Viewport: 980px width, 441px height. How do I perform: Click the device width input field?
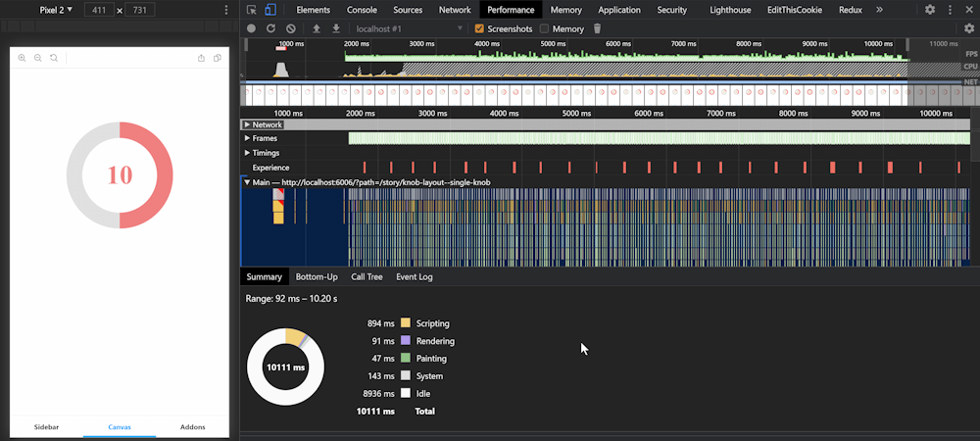[x=98, y=10]
